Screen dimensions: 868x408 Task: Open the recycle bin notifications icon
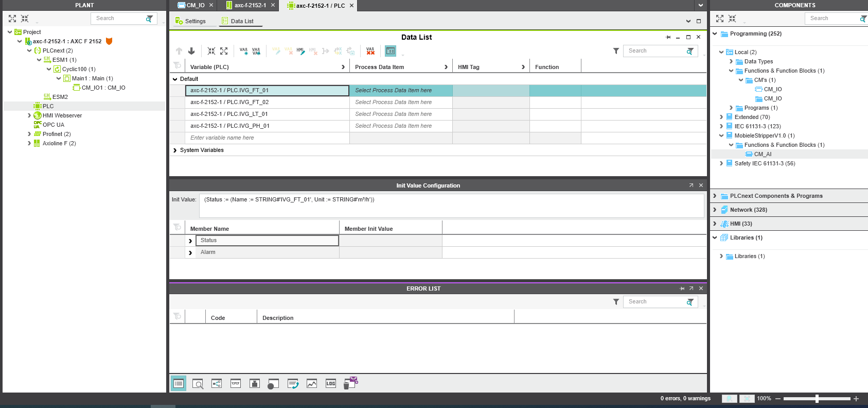(350, 383)
